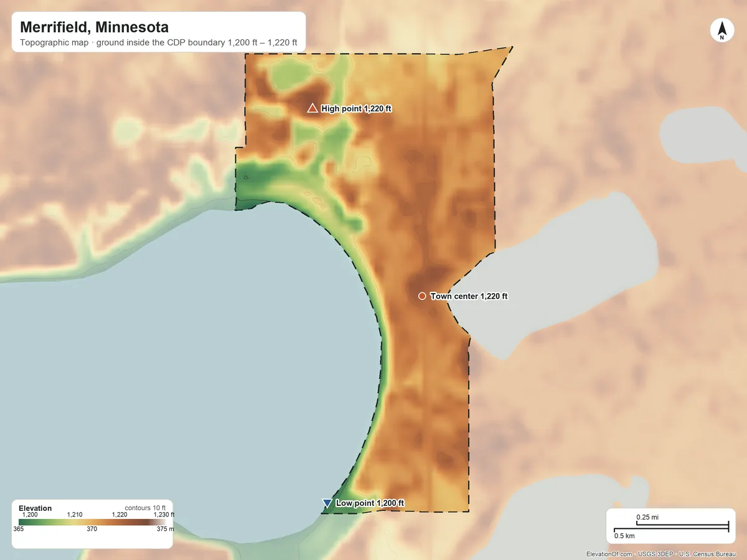Click the '0.25 mi' scale label

tap(647, 517)
